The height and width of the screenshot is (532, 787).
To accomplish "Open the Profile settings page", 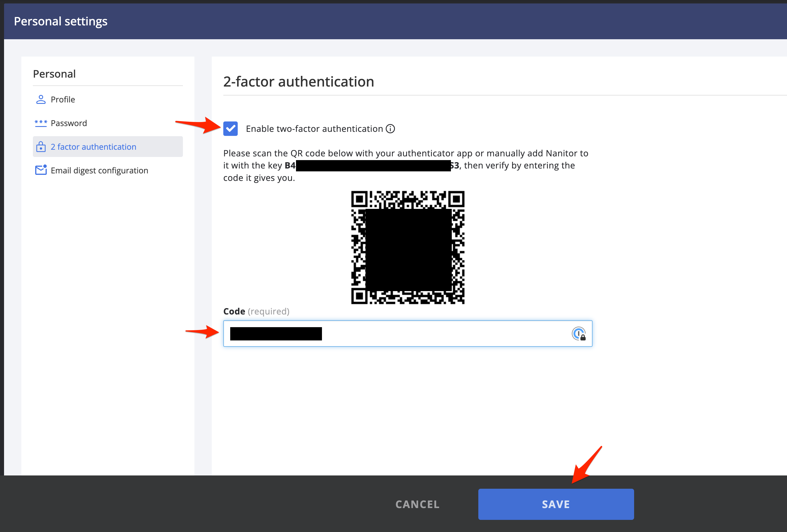I will click(x=63, y=100).
